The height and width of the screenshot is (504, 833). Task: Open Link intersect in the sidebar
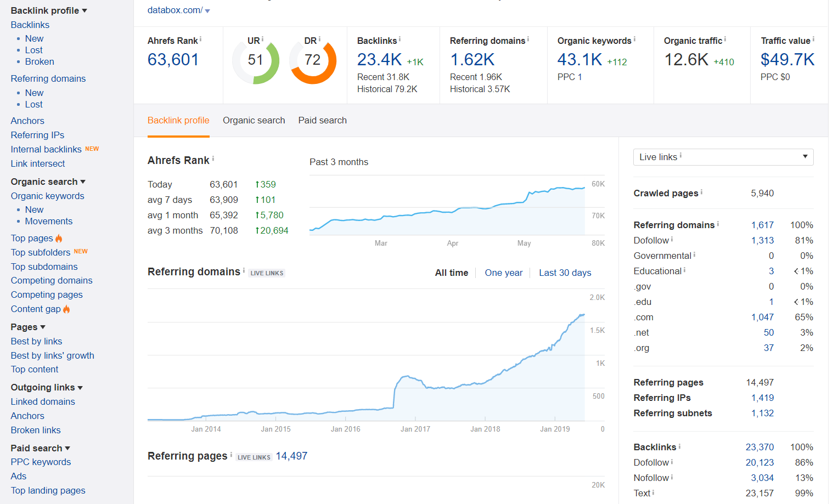point(38,163)
